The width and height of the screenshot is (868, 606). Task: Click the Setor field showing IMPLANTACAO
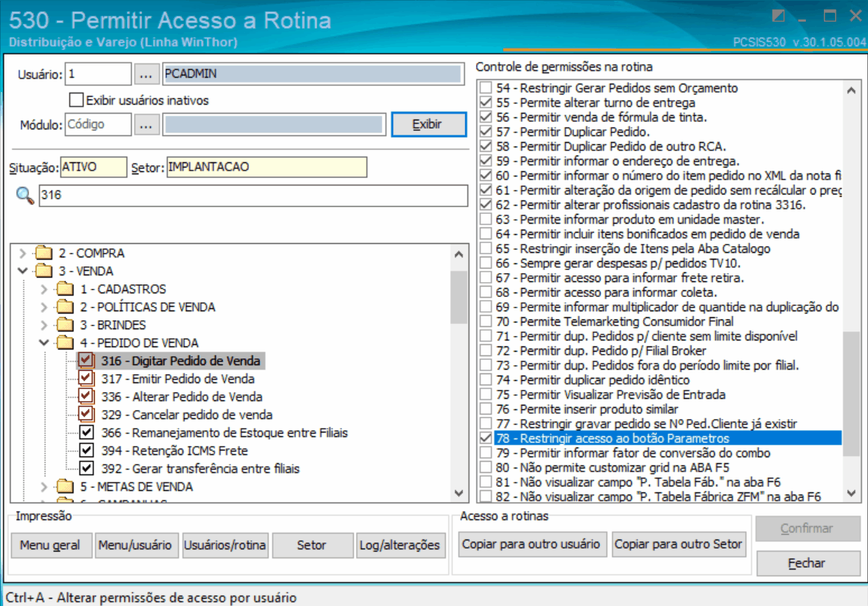[266, 168]
